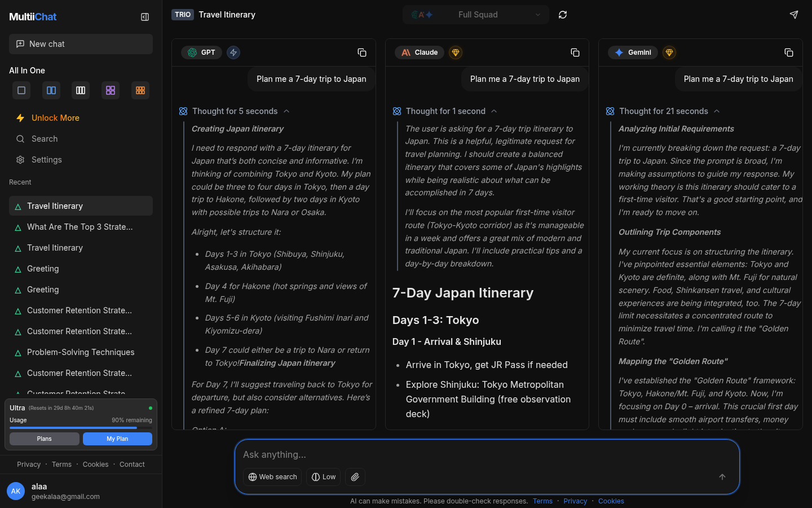Click the Plans button

45,439
